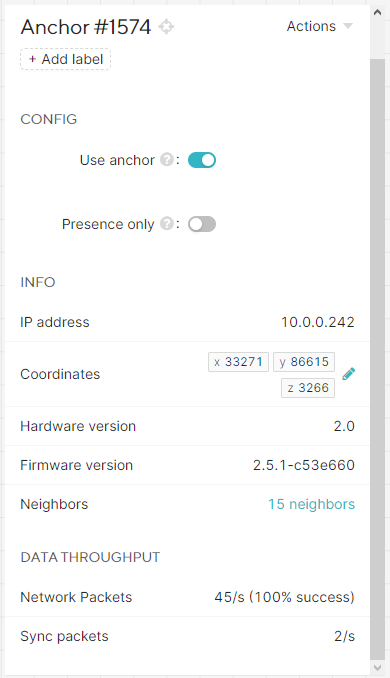390x678 pixels.
Task: Enable the Presence only switch
Action: point(202,224)
